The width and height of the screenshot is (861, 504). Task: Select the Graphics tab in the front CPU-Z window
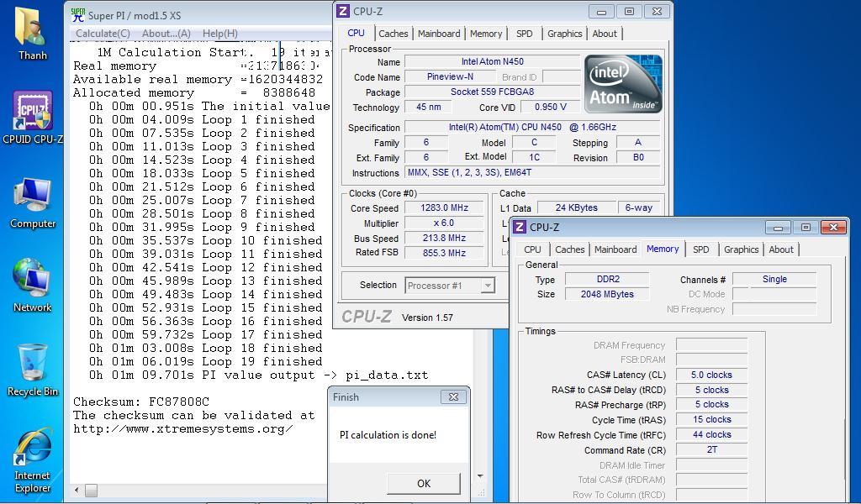point(741,249)
